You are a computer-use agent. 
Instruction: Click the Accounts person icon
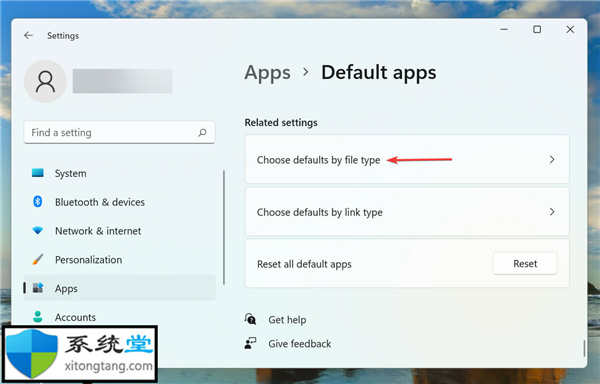(x=38, y=317)
